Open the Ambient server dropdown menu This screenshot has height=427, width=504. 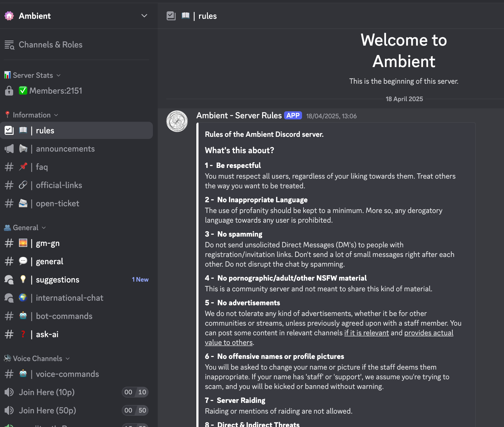pos(144,16)
